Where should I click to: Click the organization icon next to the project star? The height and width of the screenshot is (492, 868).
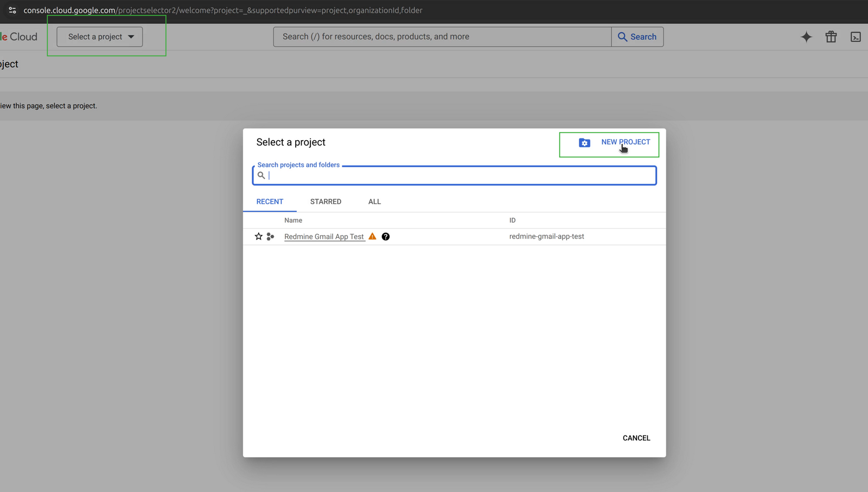[270, 236]
